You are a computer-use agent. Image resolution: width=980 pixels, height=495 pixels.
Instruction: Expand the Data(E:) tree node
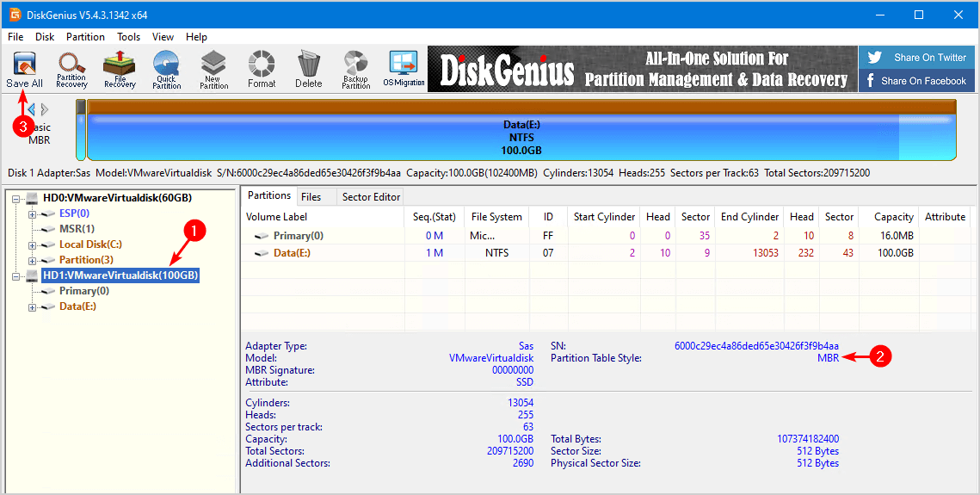point(32,307)
